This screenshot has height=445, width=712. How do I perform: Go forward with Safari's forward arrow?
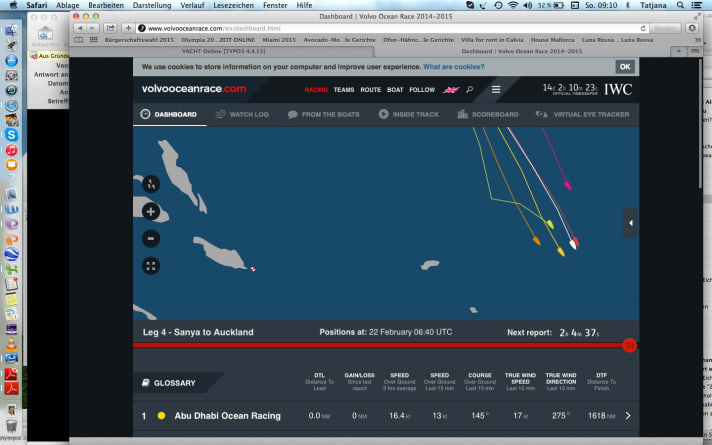pyautogui.click(x=92, y=28)
